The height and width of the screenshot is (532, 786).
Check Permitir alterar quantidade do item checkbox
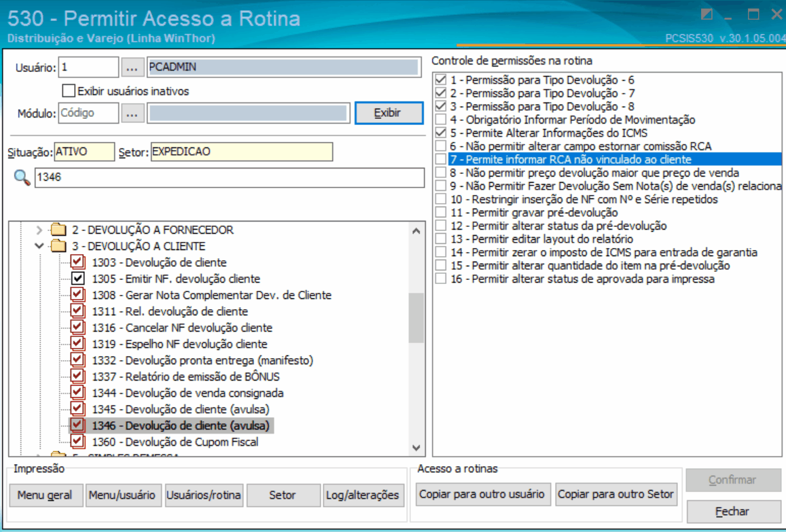point(441,266)
